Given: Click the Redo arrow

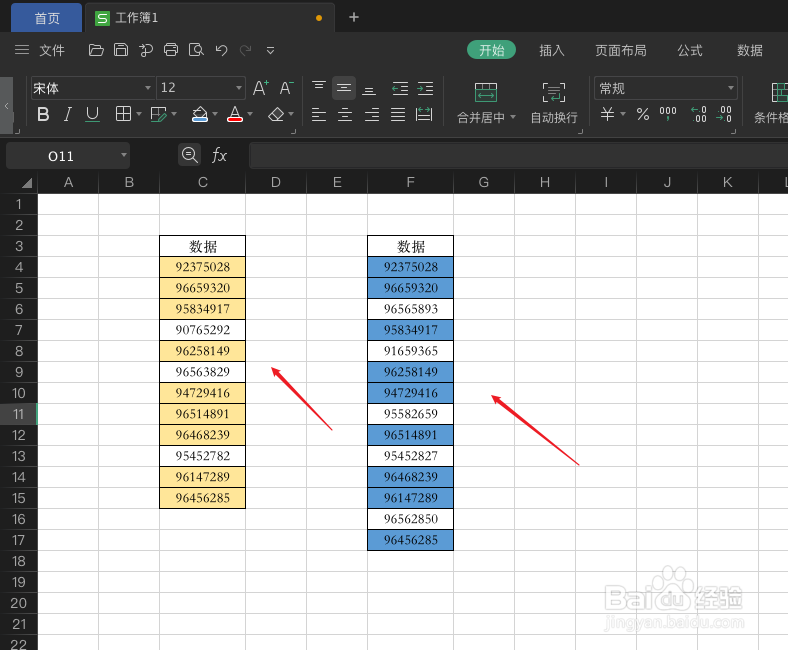Looking at the screenshot, I should point(246,50).
